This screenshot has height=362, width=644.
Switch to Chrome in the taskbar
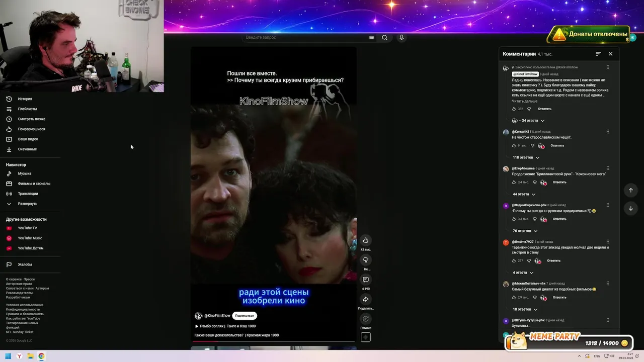tap(41, 356)
